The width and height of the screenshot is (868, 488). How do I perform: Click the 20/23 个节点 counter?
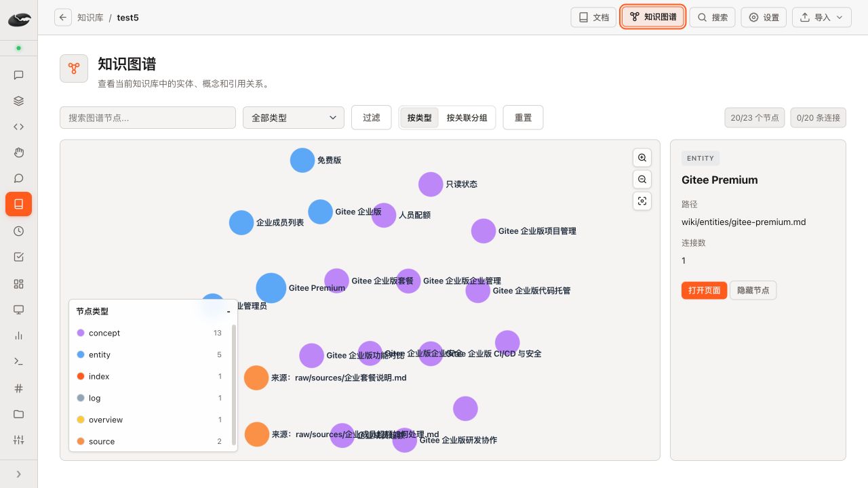point(755,117)
